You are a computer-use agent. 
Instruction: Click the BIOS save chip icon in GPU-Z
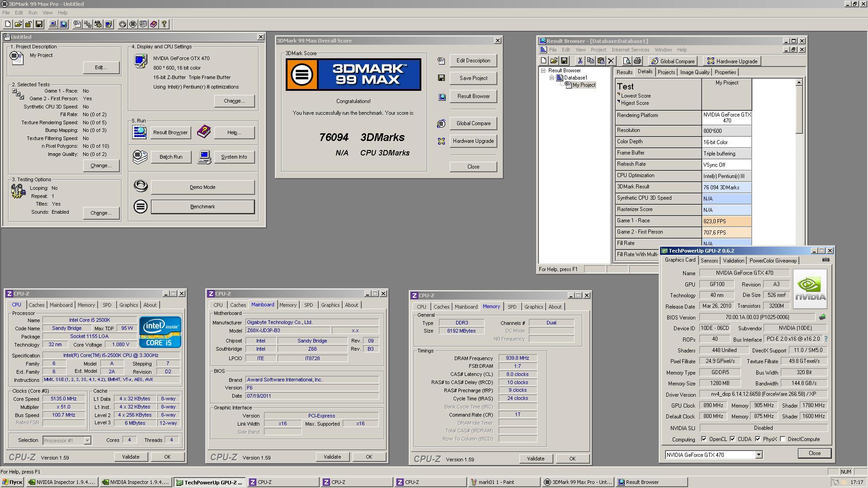822,317
